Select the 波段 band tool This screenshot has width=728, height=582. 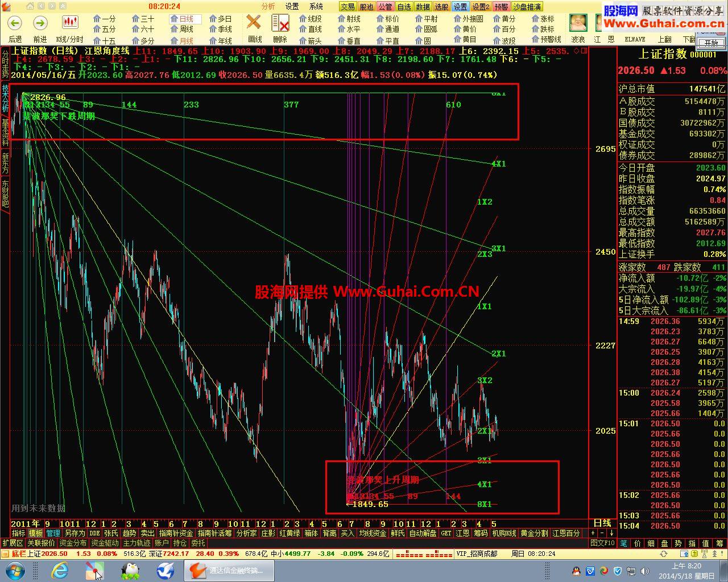[504, 40]
